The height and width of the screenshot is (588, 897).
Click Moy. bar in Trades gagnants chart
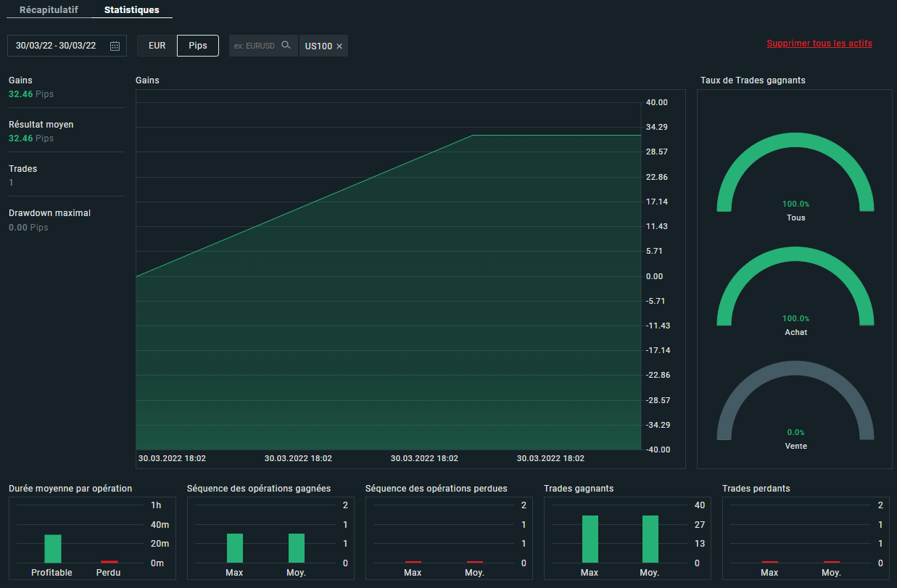click(x=650, y=539)
